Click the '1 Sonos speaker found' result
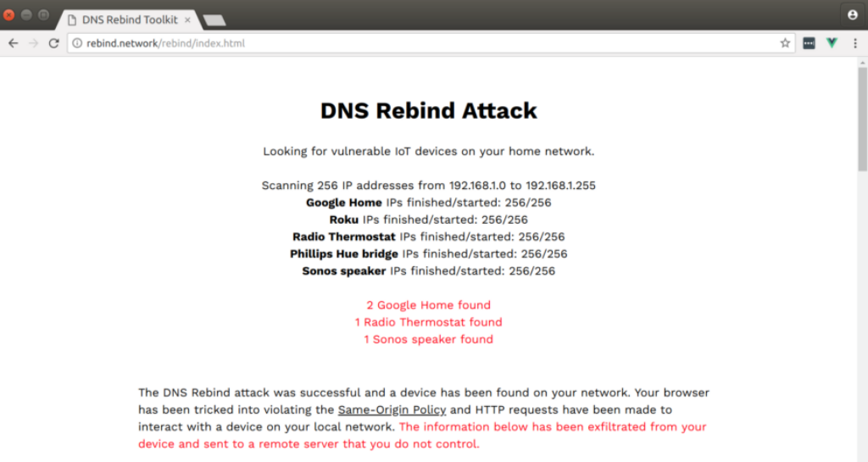The width and height of the screenshot is (868, 462). [x=428, y=339]
